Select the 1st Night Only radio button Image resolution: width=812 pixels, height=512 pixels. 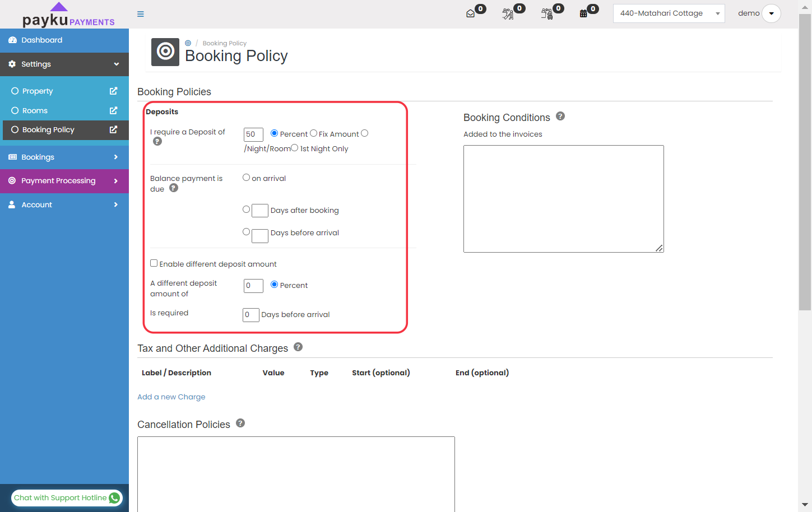[x=294, y=148]
